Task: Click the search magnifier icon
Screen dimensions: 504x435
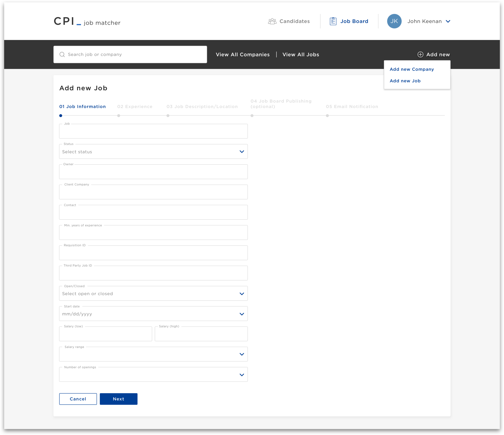Action: 62,54
